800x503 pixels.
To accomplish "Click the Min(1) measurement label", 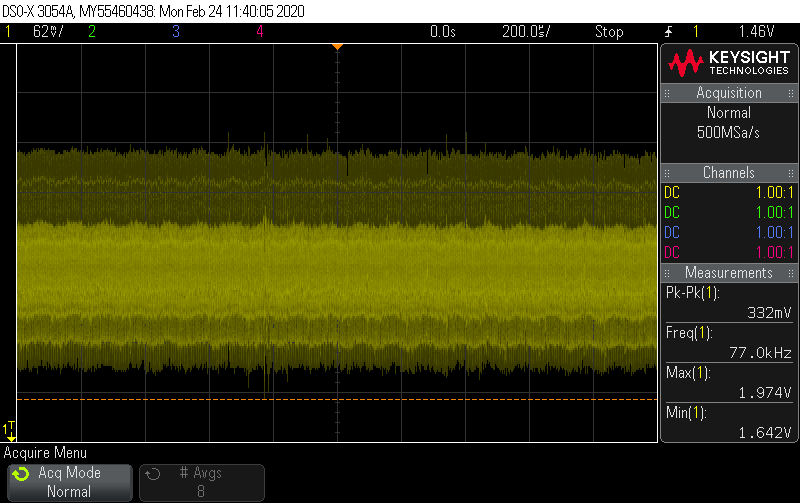I will pyautogui.click(x=686, y=413).
